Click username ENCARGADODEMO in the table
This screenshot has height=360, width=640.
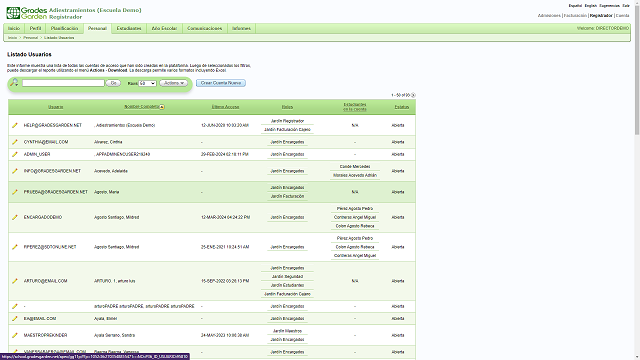pos(43,217)
